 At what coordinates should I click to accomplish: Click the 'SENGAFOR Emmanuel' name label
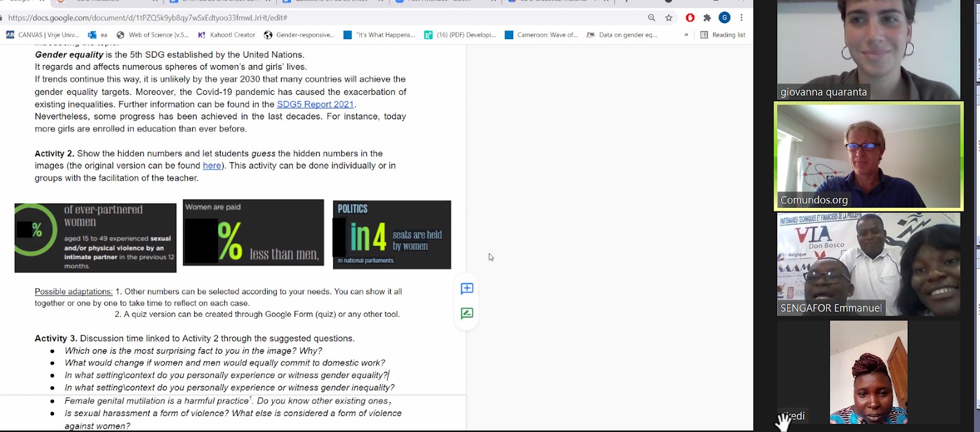[831, 308]
